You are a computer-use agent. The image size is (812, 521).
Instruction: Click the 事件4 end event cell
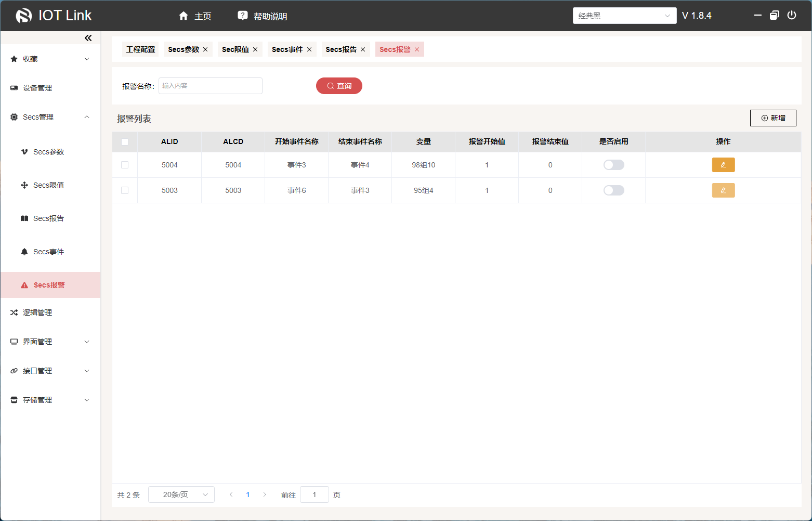360,165
